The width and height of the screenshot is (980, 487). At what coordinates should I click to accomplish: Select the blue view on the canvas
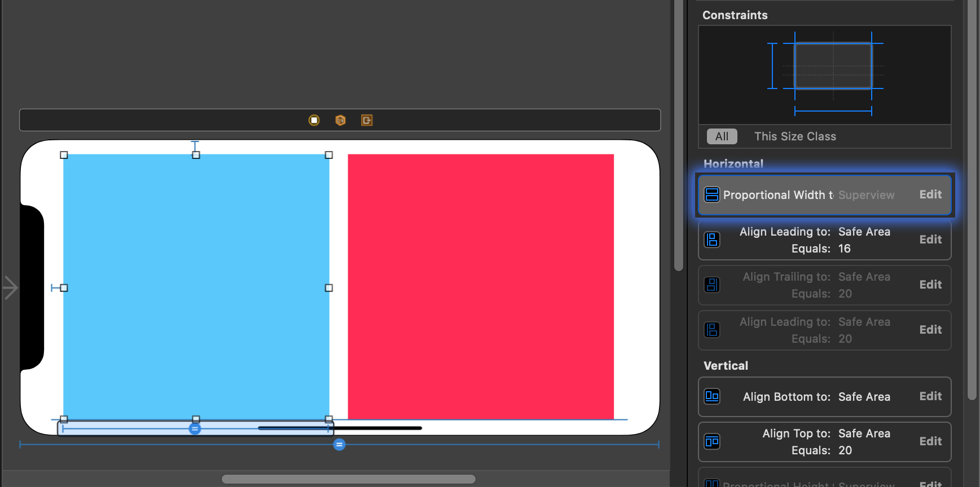[x=196, y=287]
